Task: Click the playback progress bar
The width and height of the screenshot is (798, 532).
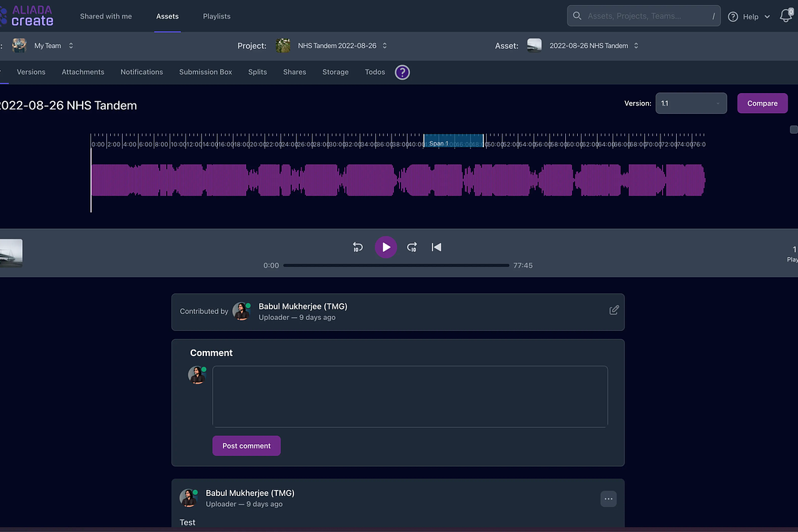Action: coord(396,265)
